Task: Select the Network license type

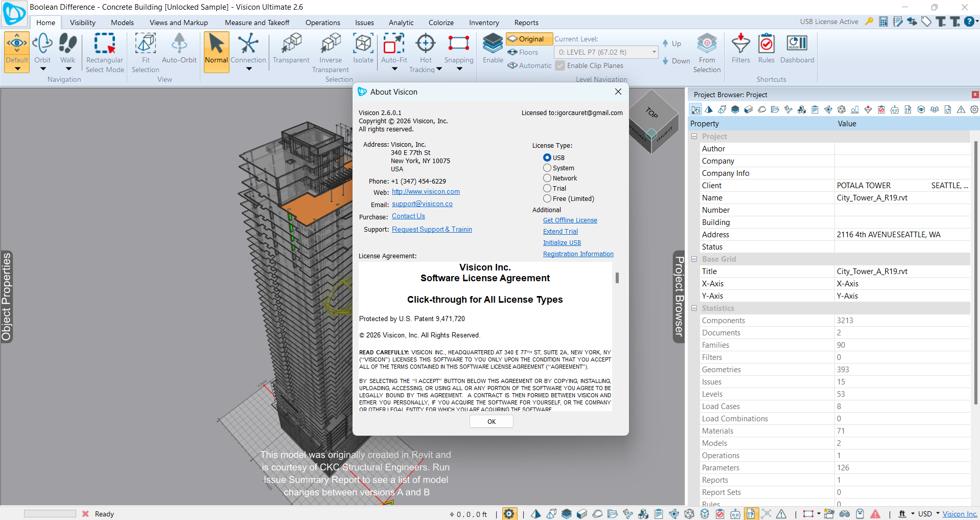Action: pos(547,178)
